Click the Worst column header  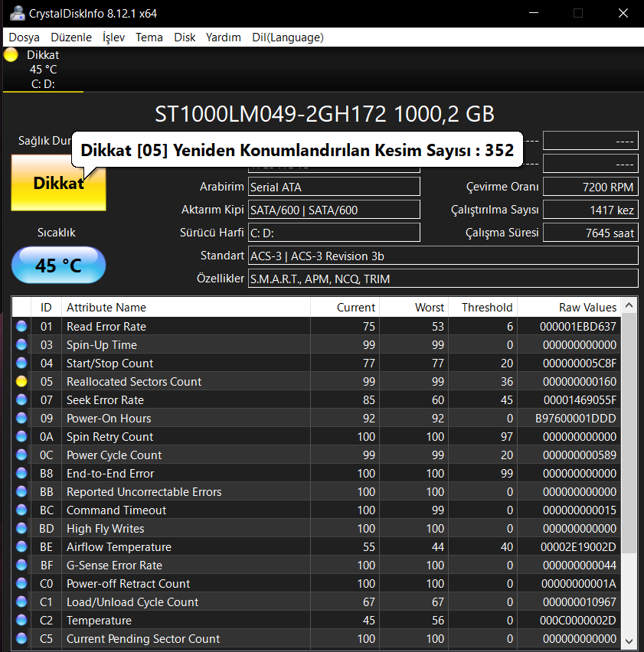pos(414,308)
